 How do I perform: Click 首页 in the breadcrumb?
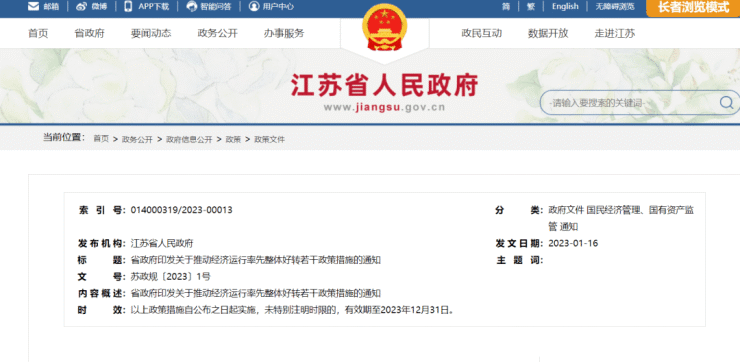101,139
